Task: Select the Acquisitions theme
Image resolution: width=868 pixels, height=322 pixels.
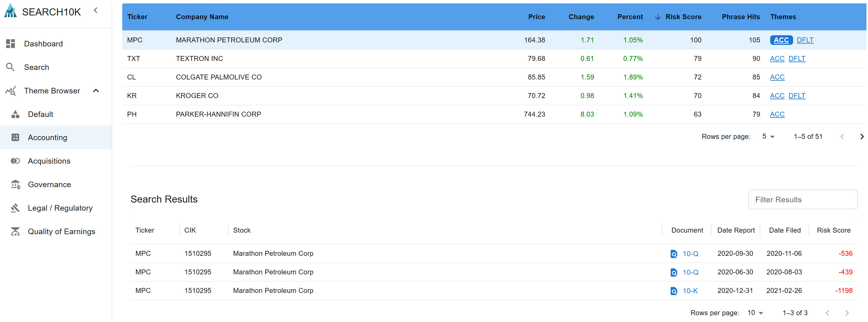Action: [56, 161]
